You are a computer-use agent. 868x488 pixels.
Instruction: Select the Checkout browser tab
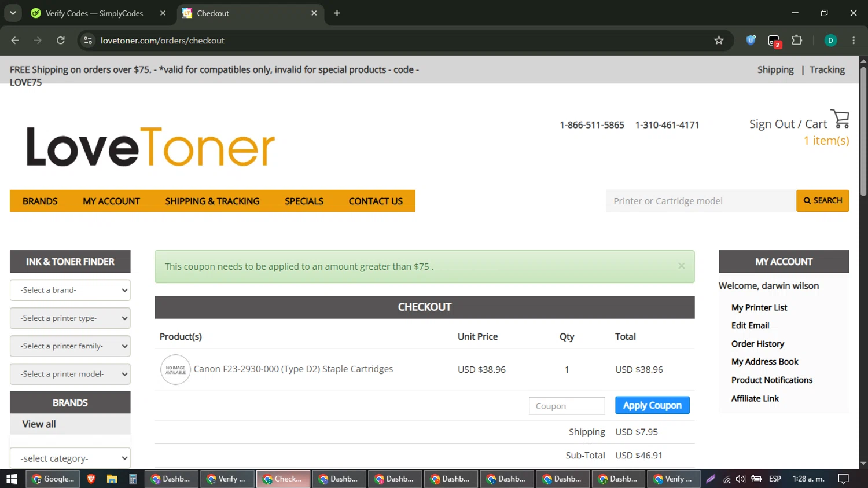point(250,13)
